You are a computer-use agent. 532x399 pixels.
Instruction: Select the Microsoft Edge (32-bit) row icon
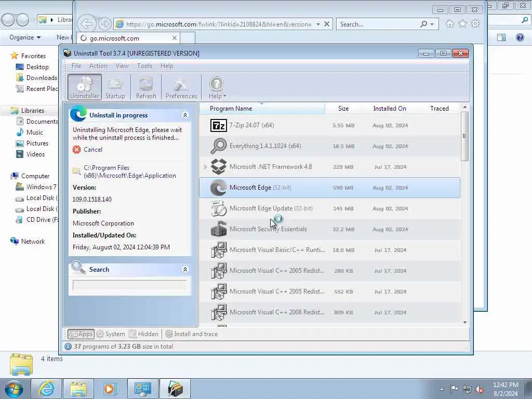(218, 188)
